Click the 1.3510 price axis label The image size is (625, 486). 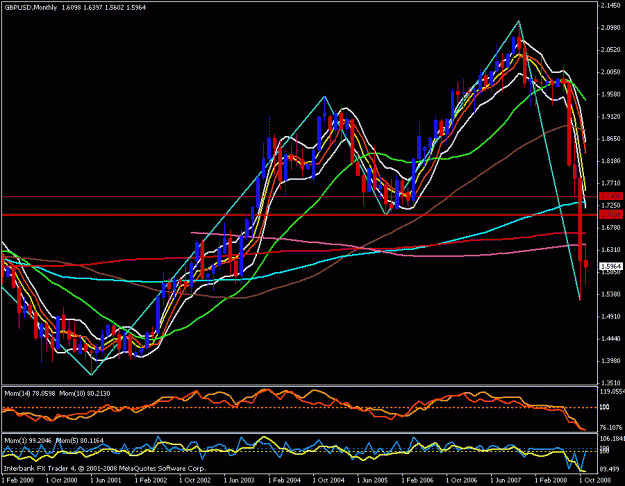point(611,383)
